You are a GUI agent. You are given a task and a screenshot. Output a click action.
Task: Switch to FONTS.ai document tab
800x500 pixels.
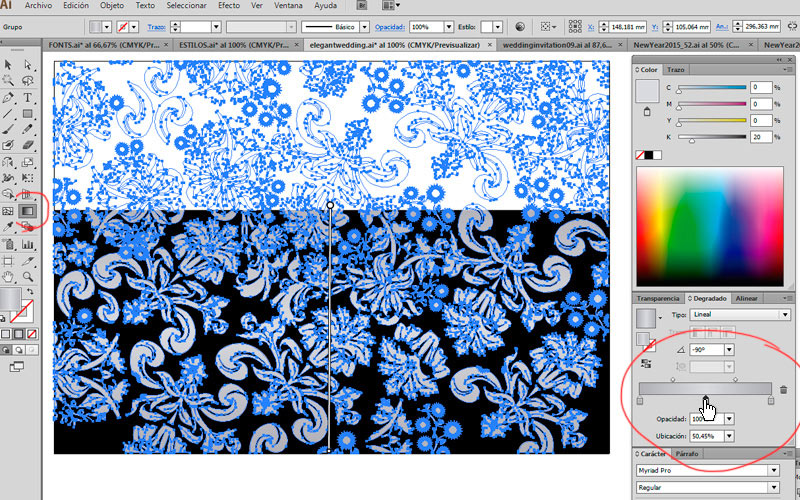(x=107, y=45)
